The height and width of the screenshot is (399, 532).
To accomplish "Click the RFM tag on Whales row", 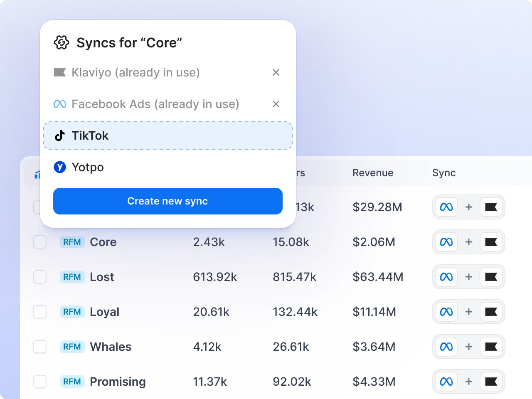I will click(x=72, y=347).
